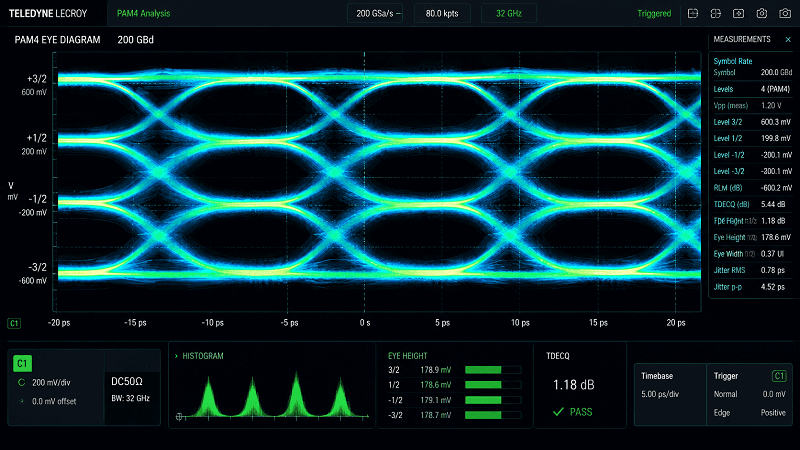
Task: Click the MEASUREMENTS panel header
Action: [742, 39]
